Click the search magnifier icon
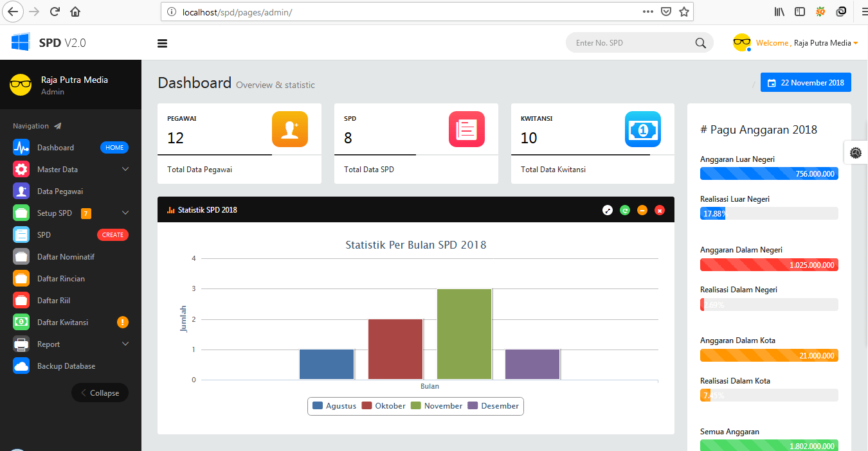This screenshot has width=868, height=451. pyautogui.click(x=700, y=43)
